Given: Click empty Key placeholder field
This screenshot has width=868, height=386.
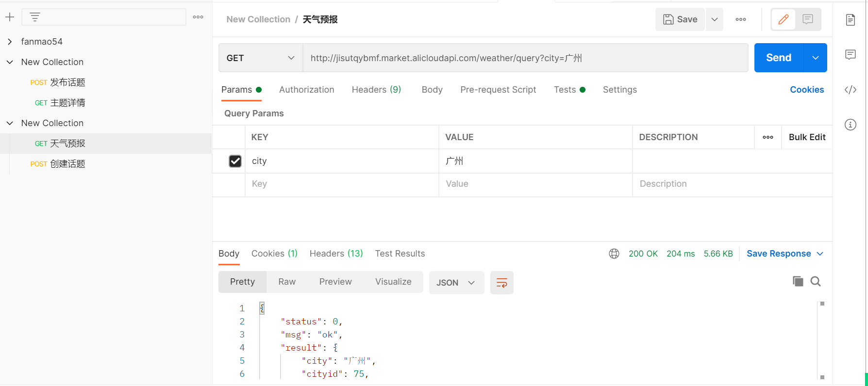Looking at the screenshot, I should 342,184.
